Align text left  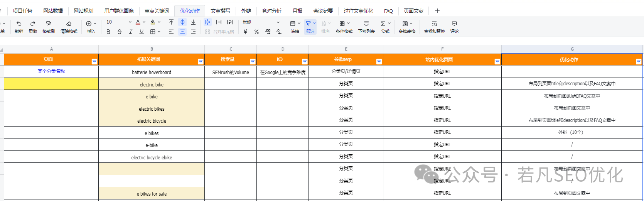pyautogui.click(x=171, y=32)
